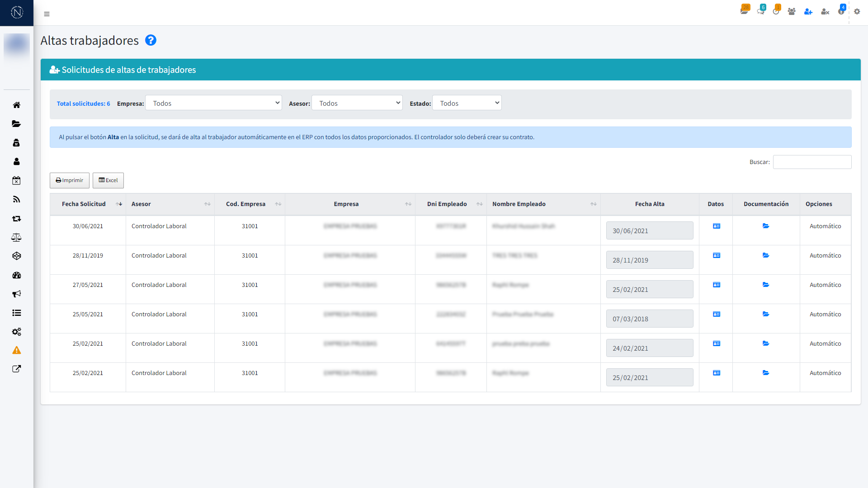Click the Excel export button

tap(108, 180)
